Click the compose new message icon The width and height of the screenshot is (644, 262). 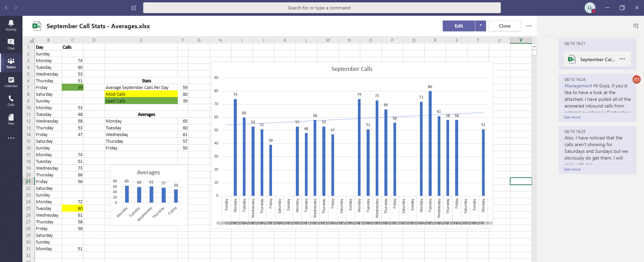coord(134,8)
